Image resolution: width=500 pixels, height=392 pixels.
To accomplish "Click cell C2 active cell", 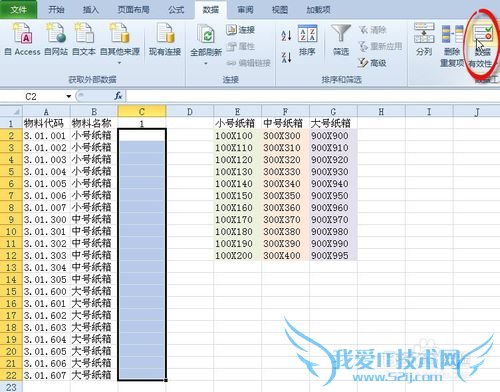I will [x=142, y=135].
